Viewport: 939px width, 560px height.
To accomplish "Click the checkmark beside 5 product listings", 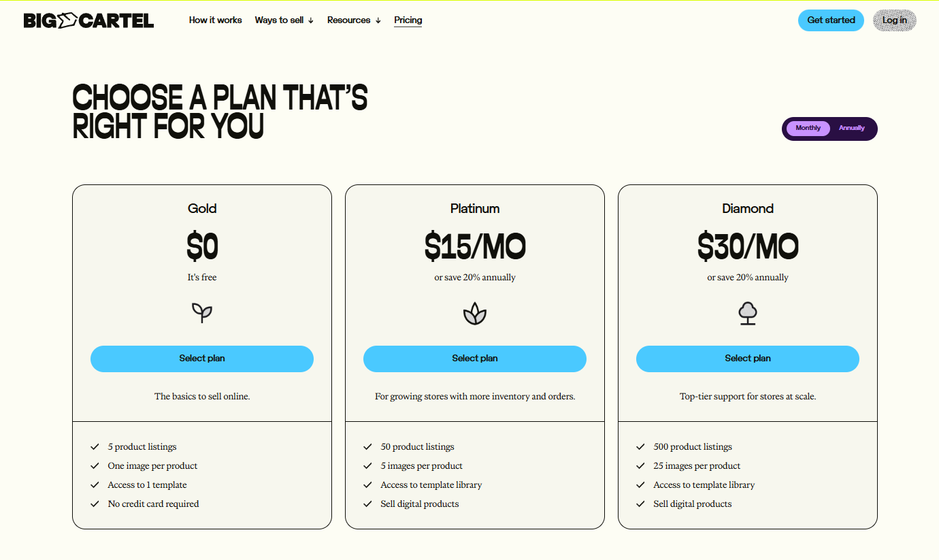I will (x=95, y=446).
